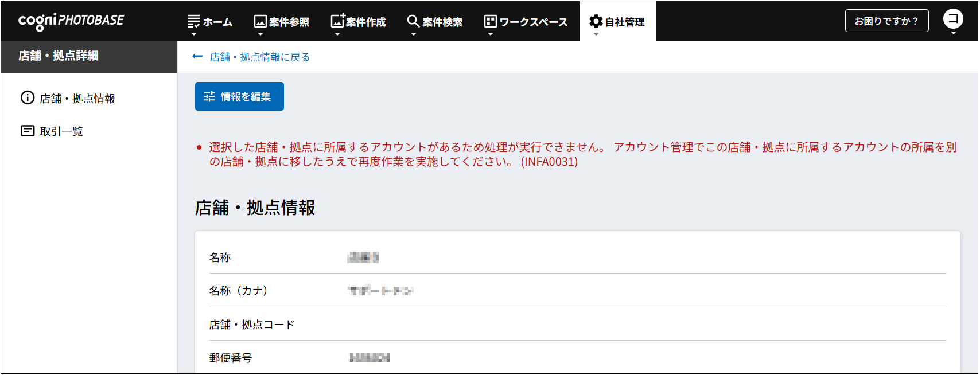This screenshot has height=375, width=980.
Task: Click the ワークスペース grid icon
Action: (x=490, y=22)
